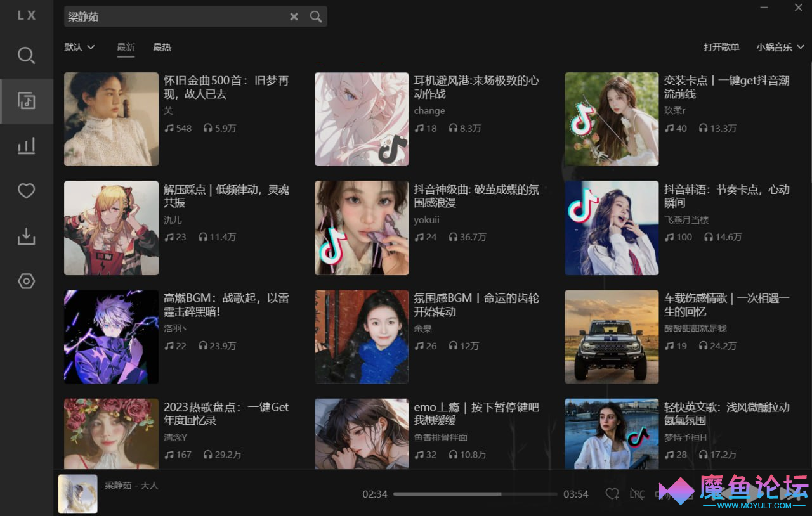The width and height of the screenshot is (812, 516).
Task: Open title 高燃BGM：战歌起，以雷霆击碎黑暗
Action: (226, 305)
